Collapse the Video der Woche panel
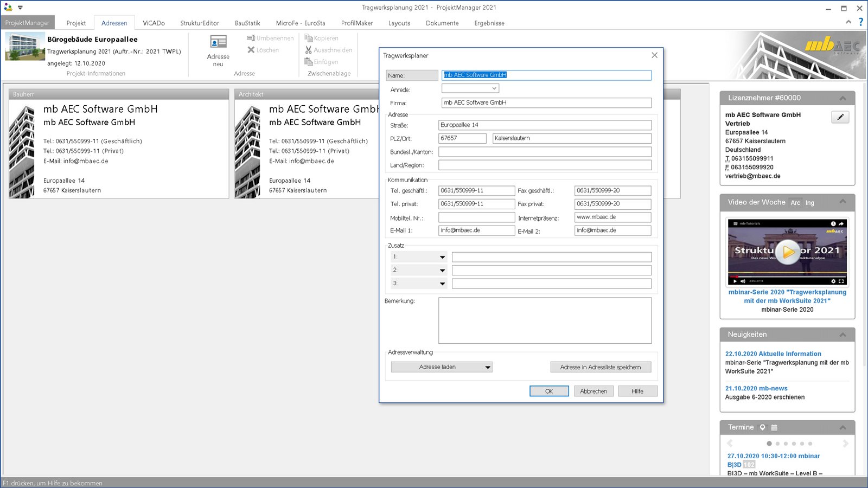 (x=843, y=202)
